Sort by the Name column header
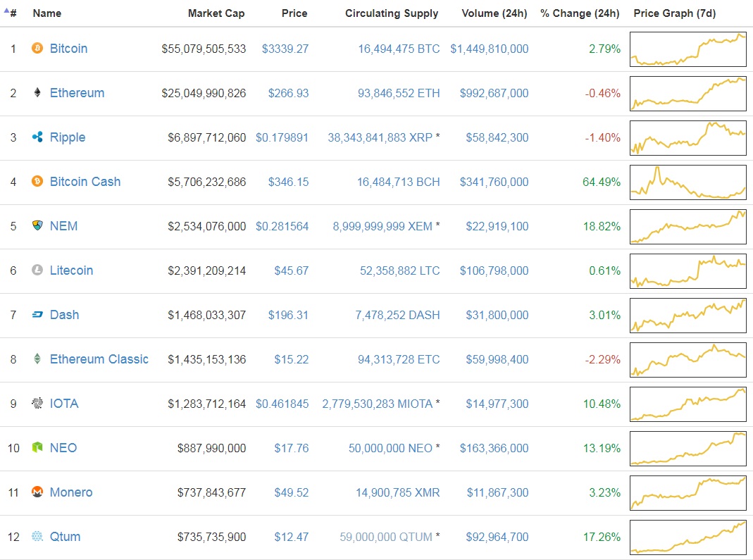The width and height of the screenshot is (753, 560). (47, 13)
